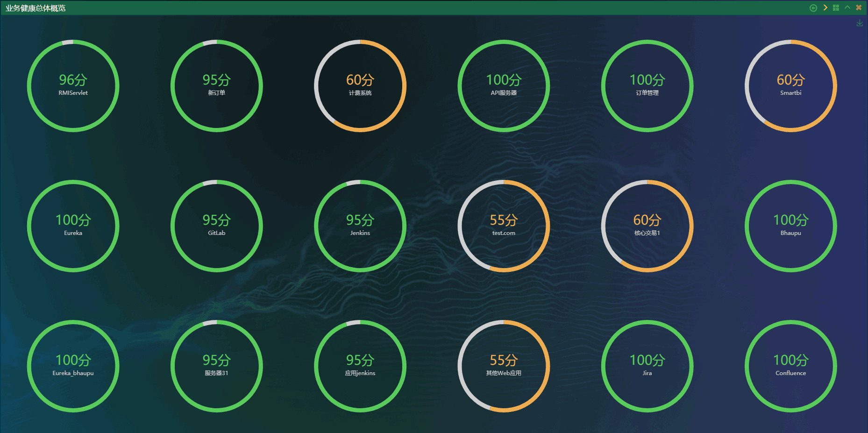
Task: Open the Jenkins 95分 health gauge
Action: coord(360,226)
